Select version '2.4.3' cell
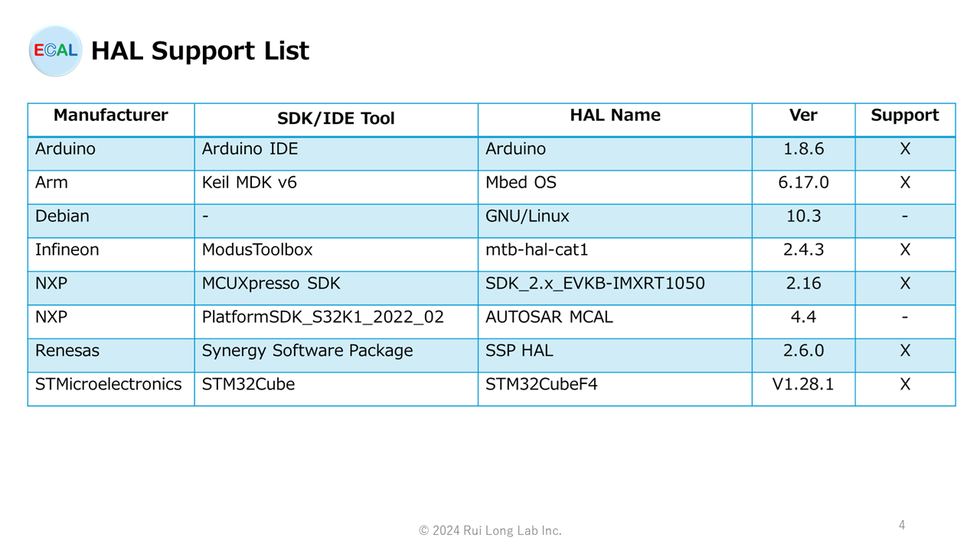This screenshot has height=551, width=980. (803, 255)
